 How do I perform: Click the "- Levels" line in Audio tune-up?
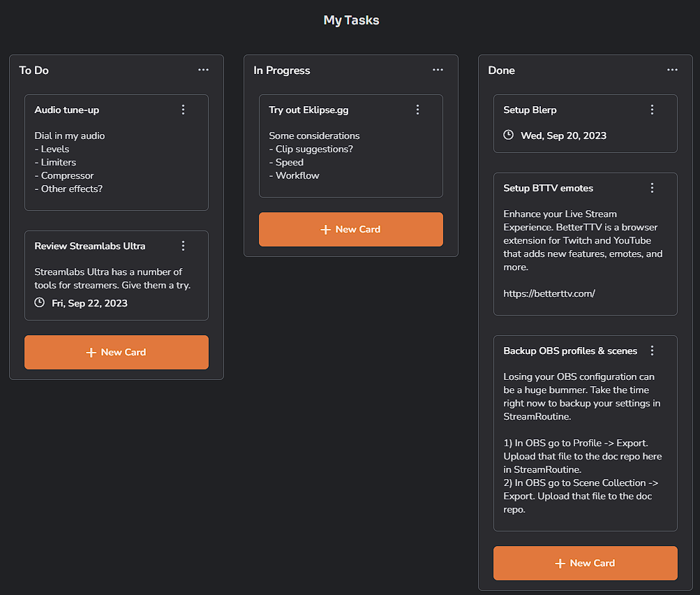point(52,149)
